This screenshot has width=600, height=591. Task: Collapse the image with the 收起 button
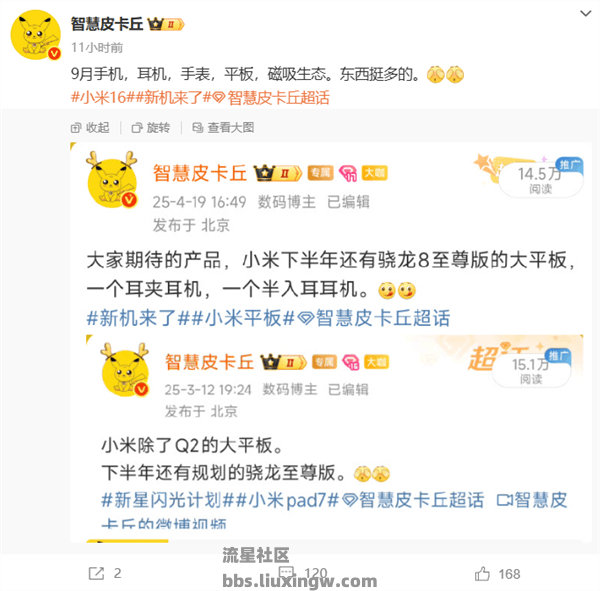(x=90, y=127)
